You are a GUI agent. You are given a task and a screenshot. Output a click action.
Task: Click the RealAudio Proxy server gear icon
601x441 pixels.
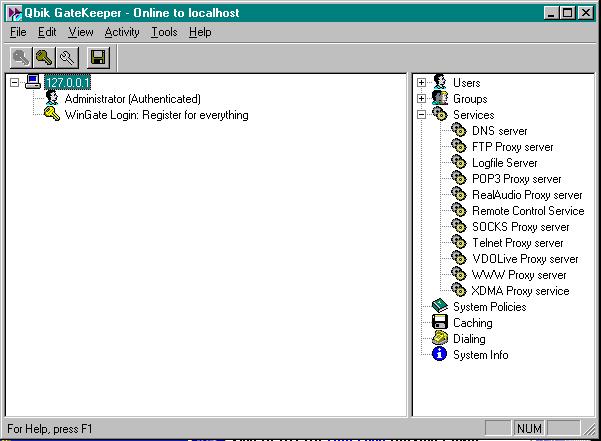[458, 194]
